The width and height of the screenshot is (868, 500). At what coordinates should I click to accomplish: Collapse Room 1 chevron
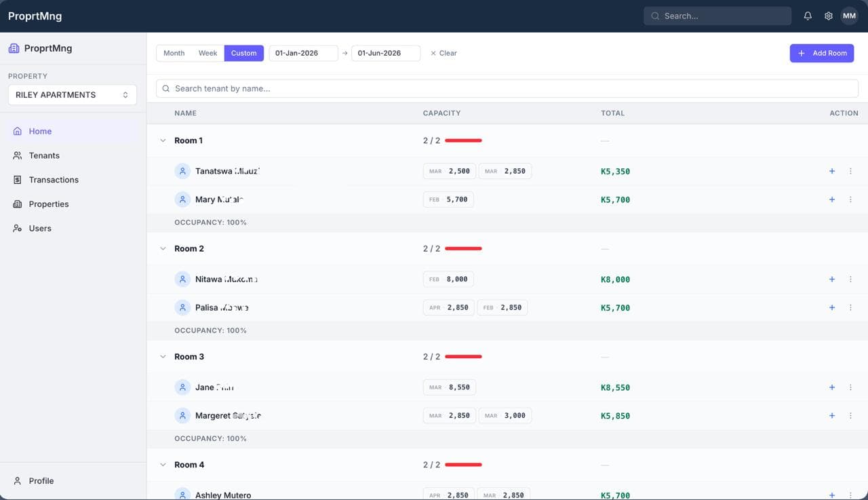[163, 140]
